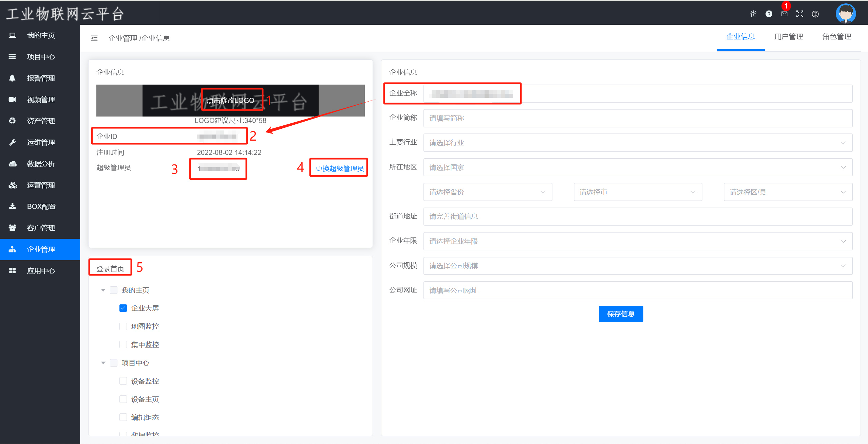This screenshot has height=444, width=868.
Task: Click the 保存信息 button
Action: click(x=621, y=314)
